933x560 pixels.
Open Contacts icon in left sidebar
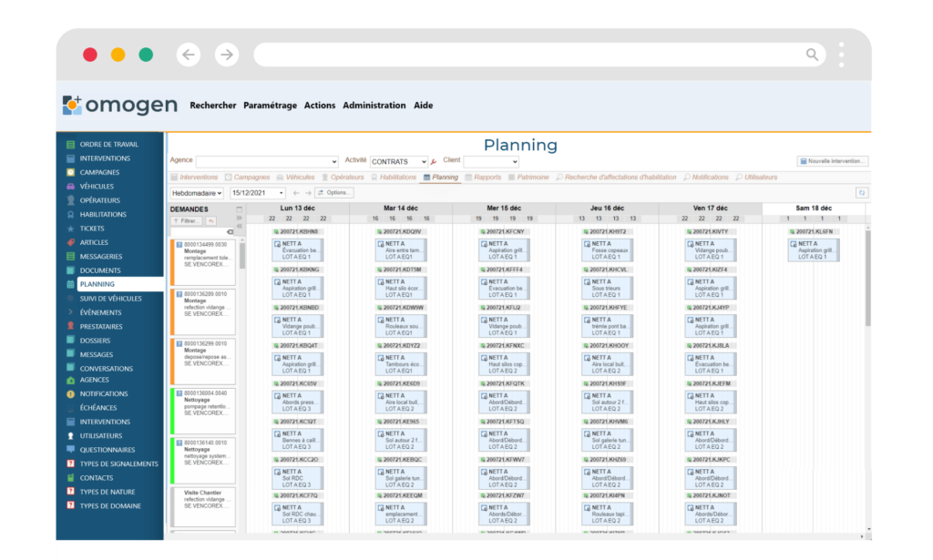[x=70, y=478]
